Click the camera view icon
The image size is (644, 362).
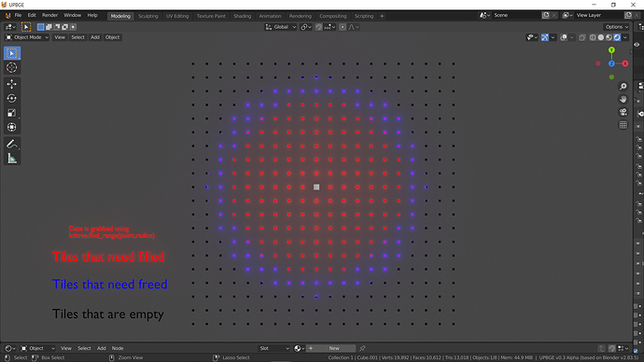(x=623, y=112)
